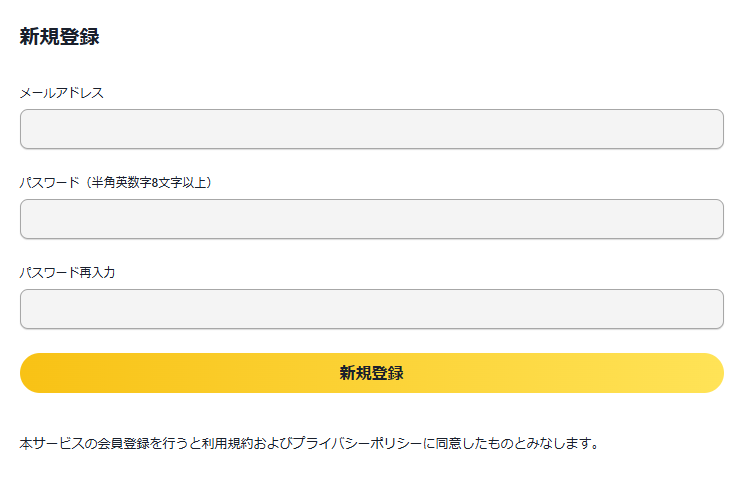Viewport: 755px width, 489px height.
Task: Place cursor in the first password box
Action: [x=371, y=219]
